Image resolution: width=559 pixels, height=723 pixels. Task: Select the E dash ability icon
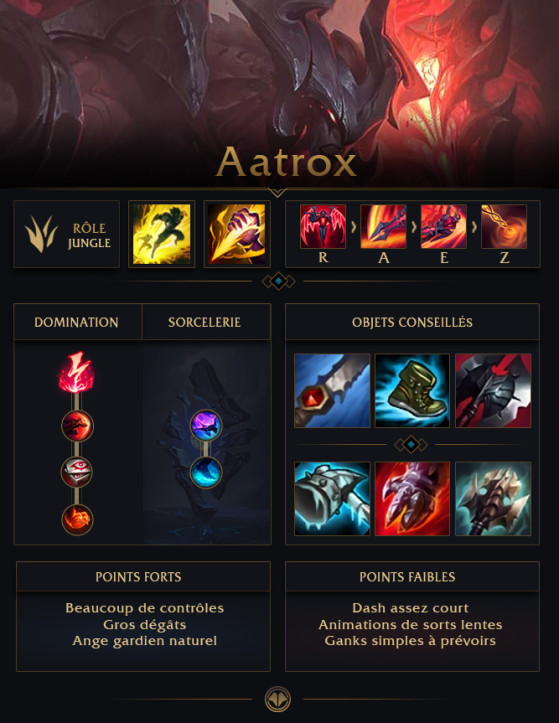[444, 227]
